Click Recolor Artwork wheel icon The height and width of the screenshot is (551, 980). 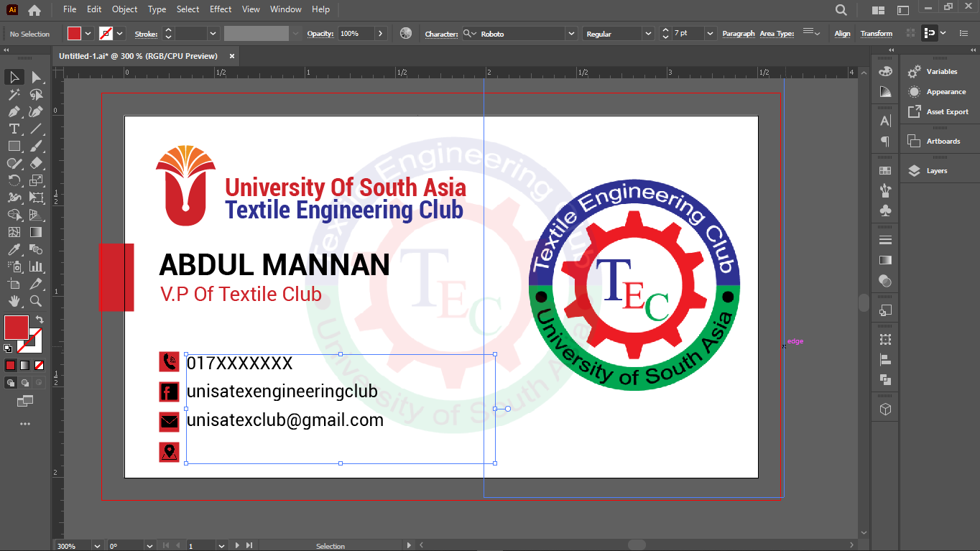coord(406,34)
